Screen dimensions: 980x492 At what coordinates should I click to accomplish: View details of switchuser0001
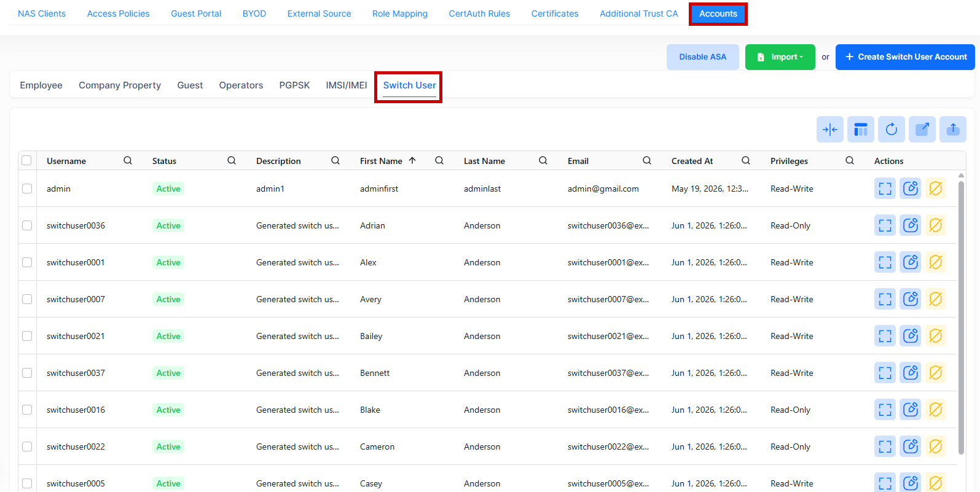point(885,262)
